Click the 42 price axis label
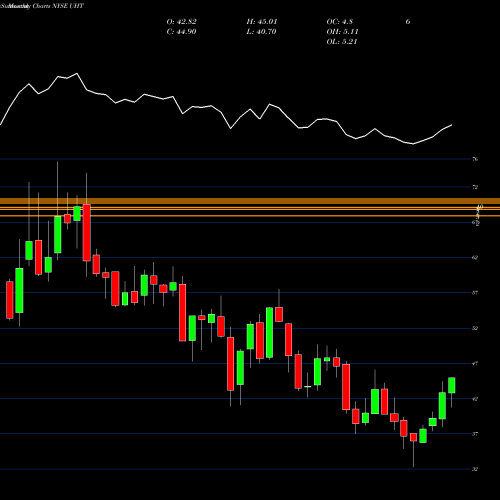This screenshot has width=500, height=500. click(x=475, y=399)
